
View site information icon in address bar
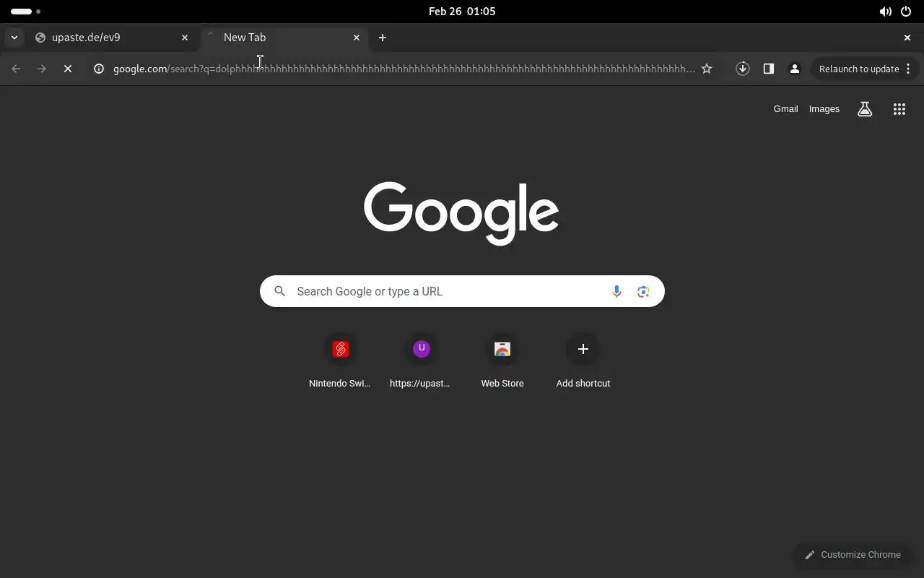(100, 69)
